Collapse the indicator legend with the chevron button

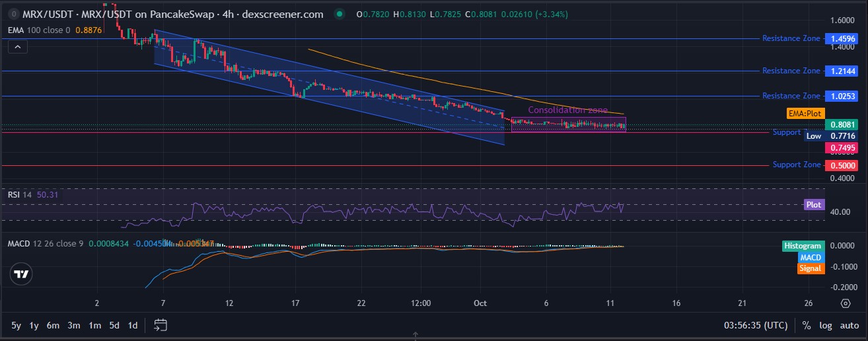18,46
